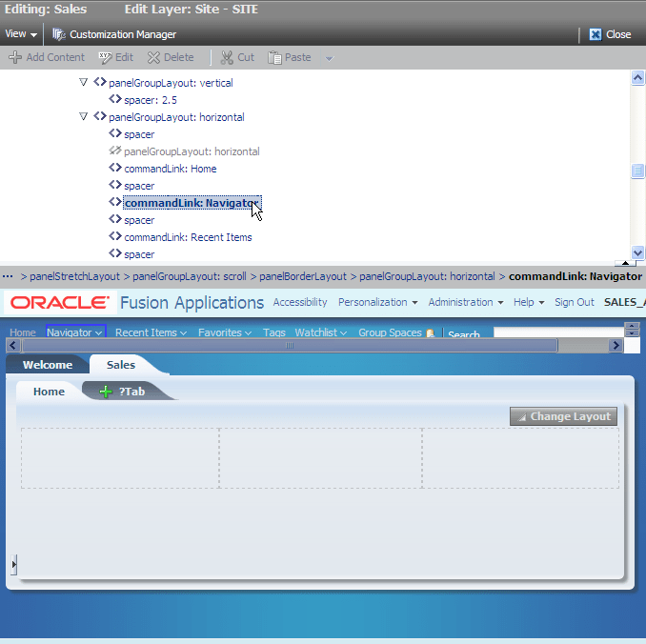The image size is (646, 644).
Task: Click panelGroupLayout: horizontal in breadcrumb
Action: click(x=427, y=276)
